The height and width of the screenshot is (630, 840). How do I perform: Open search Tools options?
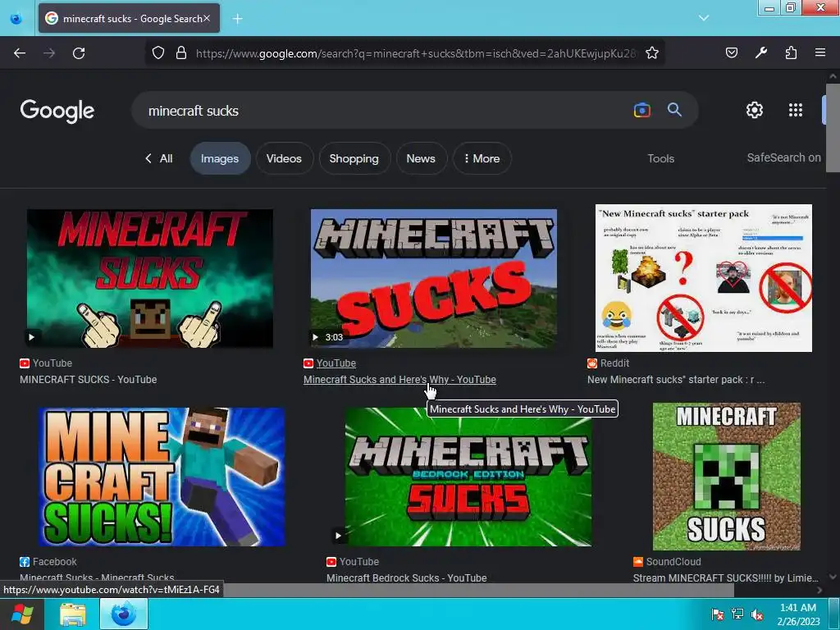(x=660, y=158)
